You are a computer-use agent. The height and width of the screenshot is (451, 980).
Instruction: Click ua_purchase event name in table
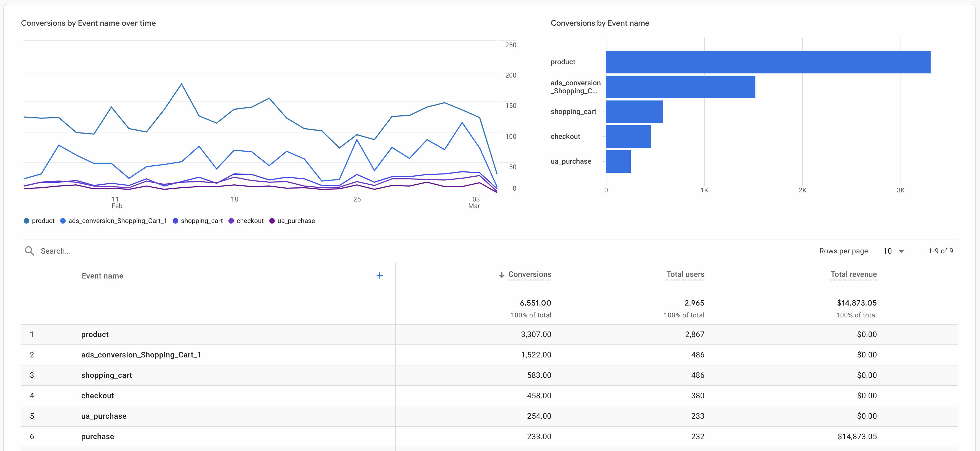point(103,416)
